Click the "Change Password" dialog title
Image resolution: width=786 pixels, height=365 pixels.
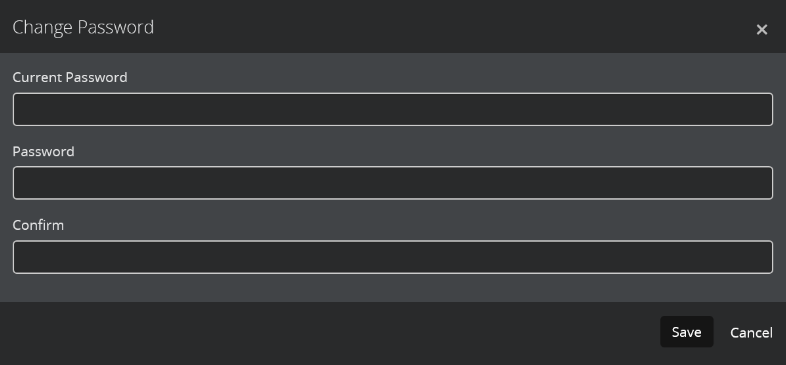tap(83, 27)
